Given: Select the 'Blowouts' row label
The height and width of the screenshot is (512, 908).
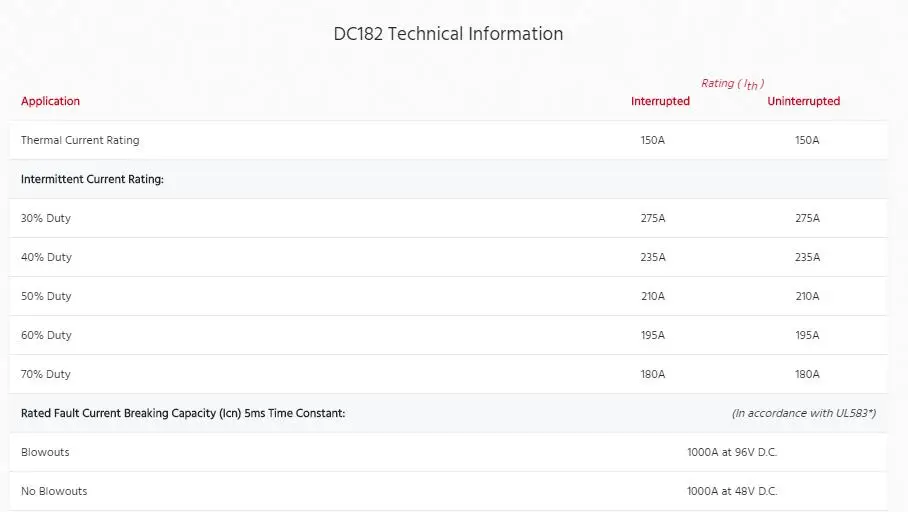Looking at the screenshot, I should [x=45, y=452].
